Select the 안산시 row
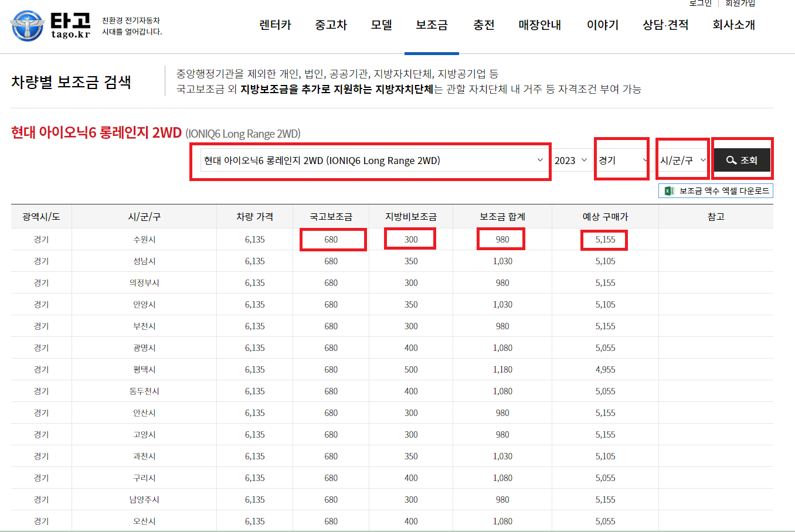 (392, 413)
